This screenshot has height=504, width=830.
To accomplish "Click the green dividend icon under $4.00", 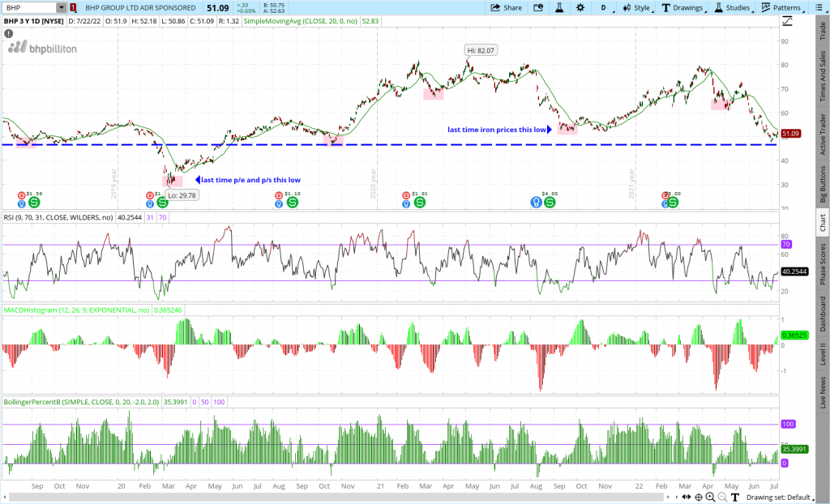I will tap(550, 203).
